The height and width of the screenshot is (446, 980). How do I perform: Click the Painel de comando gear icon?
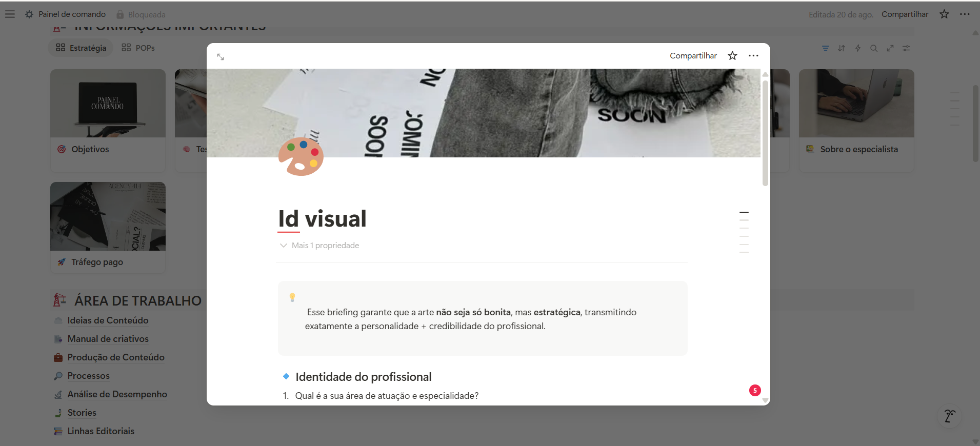tap(29, 14)
